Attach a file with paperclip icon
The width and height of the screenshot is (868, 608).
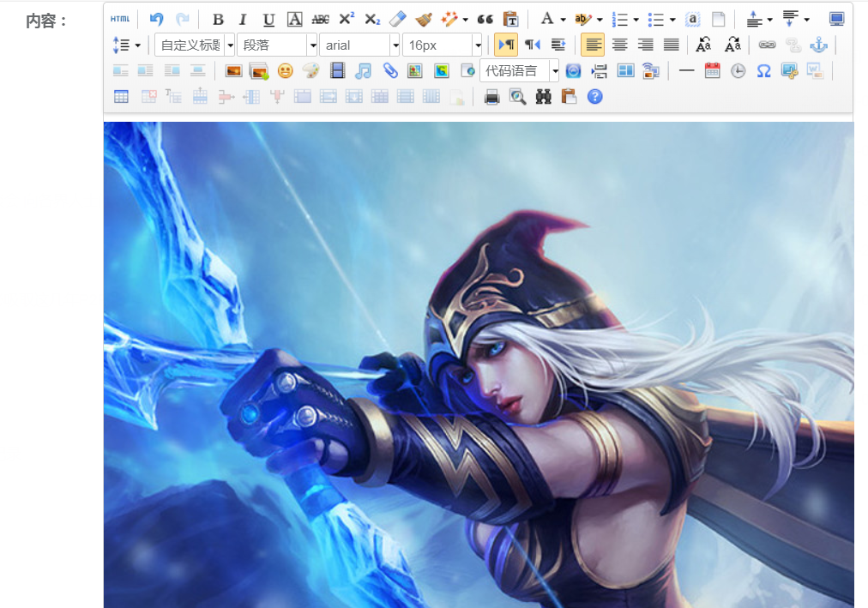(x=389, y=71)
